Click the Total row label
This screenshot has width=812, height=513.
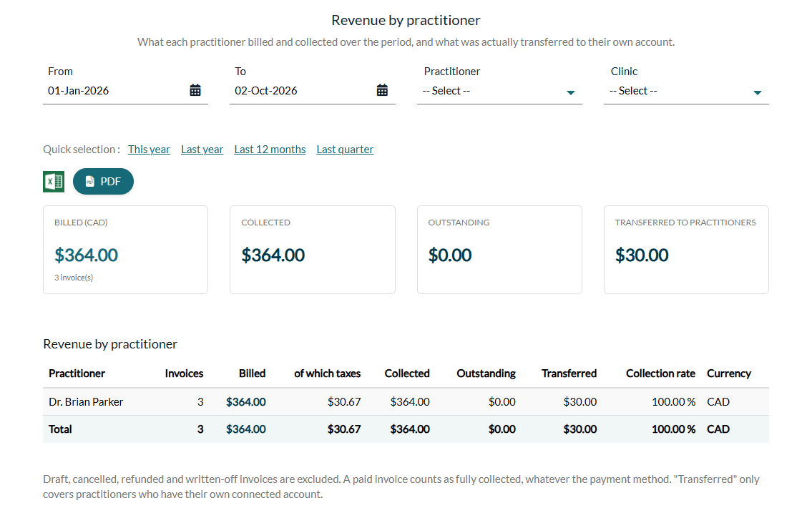[x=60, y=430]
